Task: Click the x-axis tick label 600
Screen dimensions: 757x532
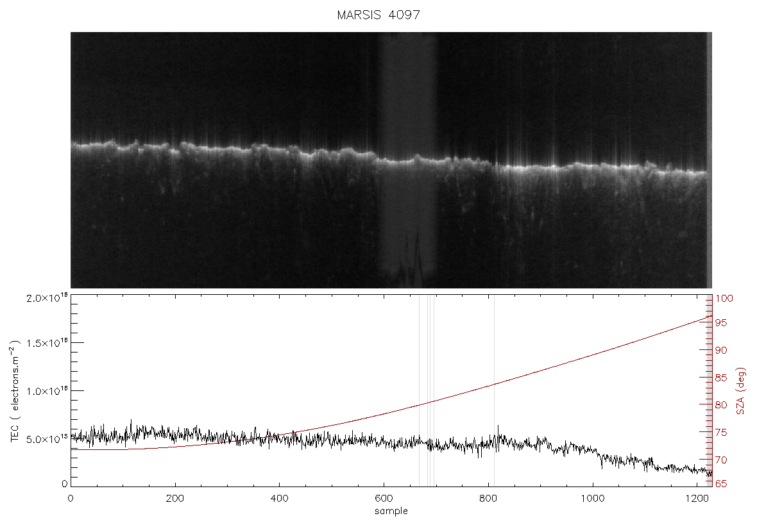Action: point(384,498)
